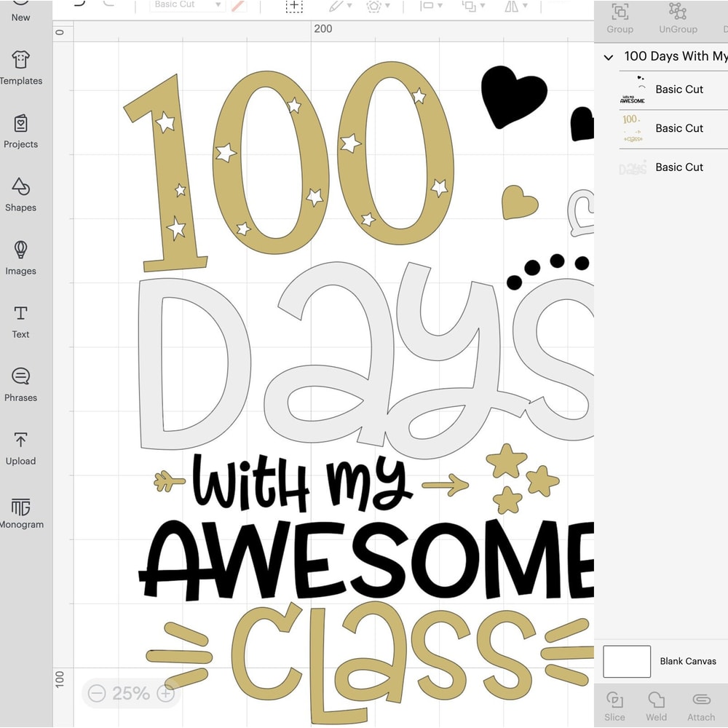Viewport: 728px width, 728px height.
Task: Click the Attach icon
Action: point(700,704)
